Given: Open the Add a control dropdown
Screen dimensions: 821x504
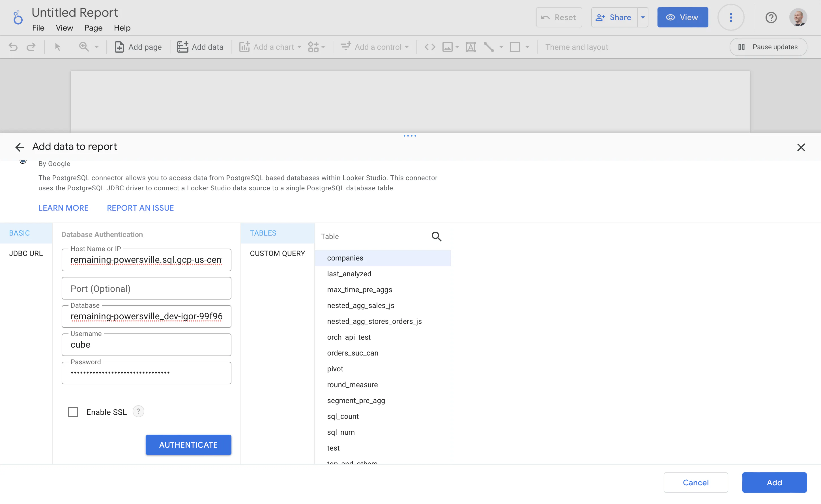Looking at the screenshot, I should point(375,47).
